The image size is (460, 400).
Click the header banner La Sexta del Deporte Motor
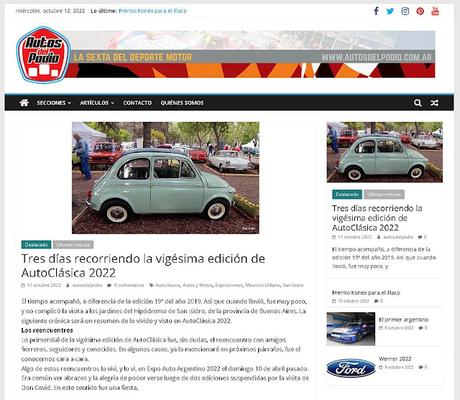[252, 54]
